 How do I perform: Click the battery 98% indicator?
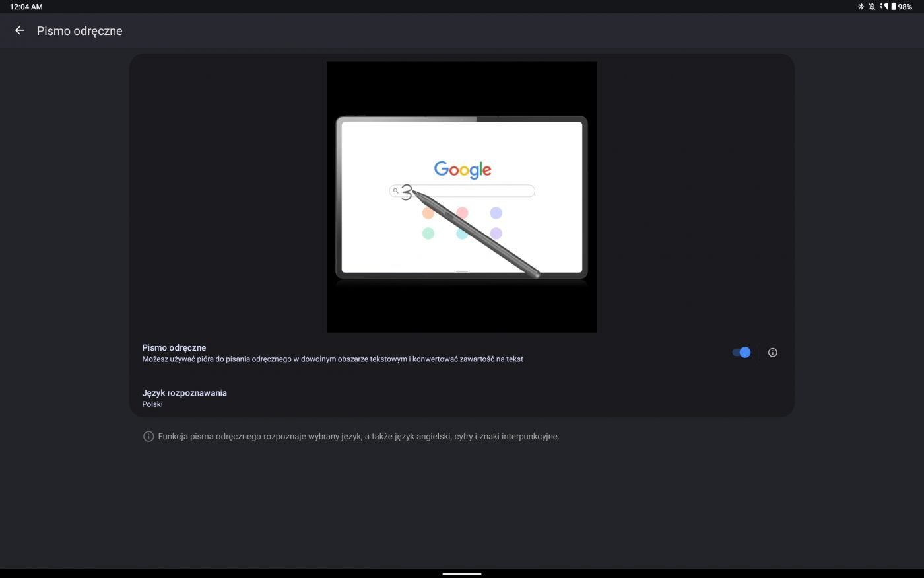click(902, 7)
